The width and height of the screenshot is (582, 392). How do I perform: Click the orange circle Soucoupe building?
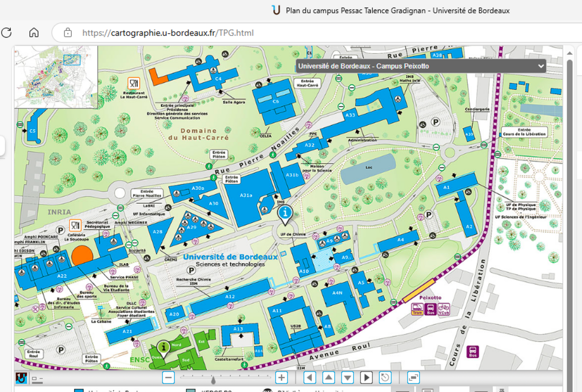pos(82,255)
